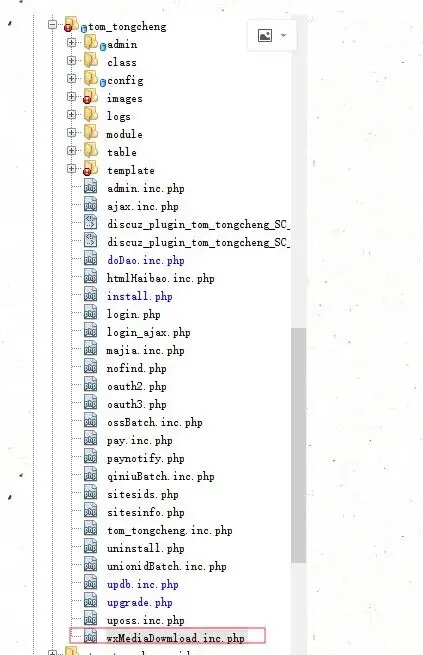This screenshot has height=655, width=423.
Task: Click PHP icon of install.php
Action: pos(91,294)
